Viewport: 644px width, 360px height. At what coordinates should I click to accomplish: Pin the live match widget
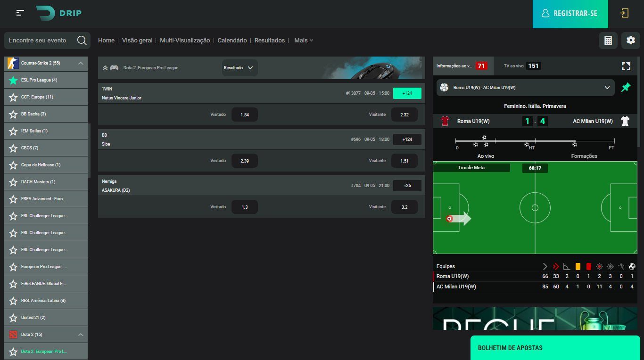(x=626, y=88)
